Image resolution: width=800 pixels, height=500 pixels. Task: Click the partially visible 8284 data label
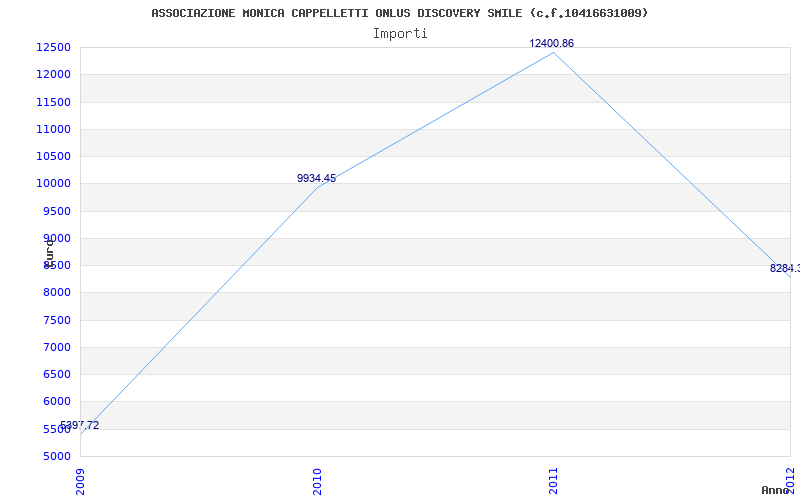[785, 268]
